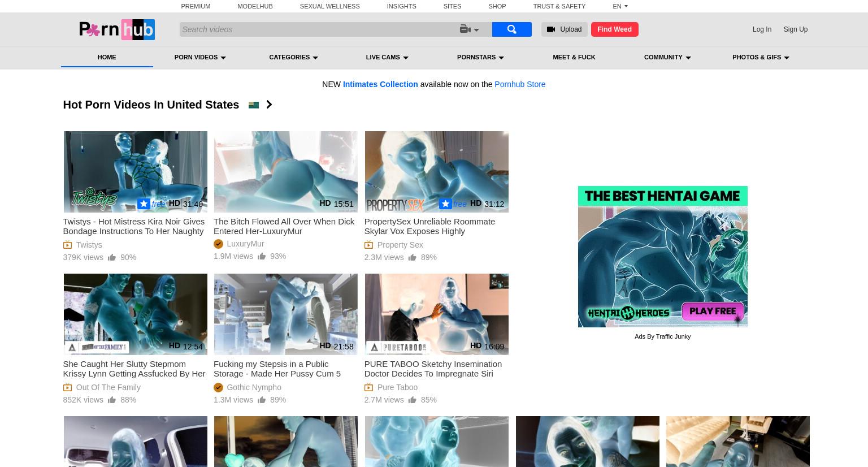This screenshot has height=467, width=868.
Task: Click the channel icon next to Pure Taboo
Action: pyautogui.click(x=368, y=387)
